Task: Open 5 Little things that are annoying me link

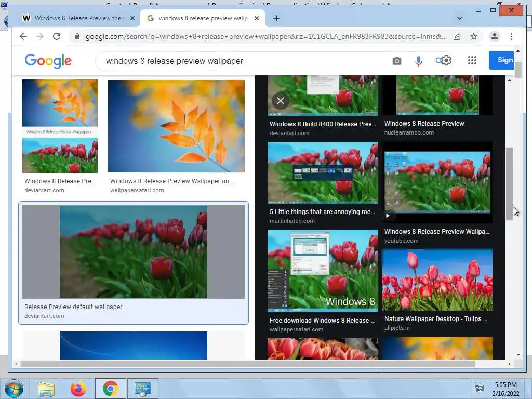Action: click(322, 212)
